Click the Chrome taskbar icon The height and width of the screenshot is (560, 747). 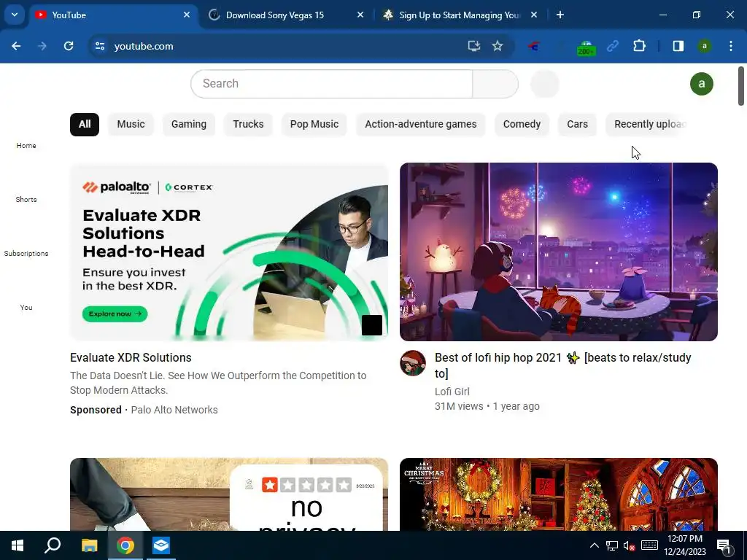[125, 545]
